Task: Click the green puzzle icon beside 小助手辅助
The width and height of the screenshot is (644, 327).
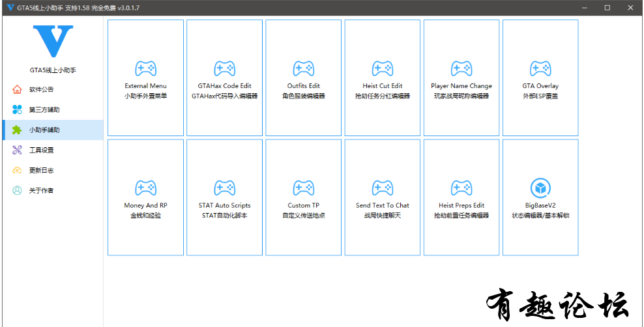Action: click(x=17, y=130)
